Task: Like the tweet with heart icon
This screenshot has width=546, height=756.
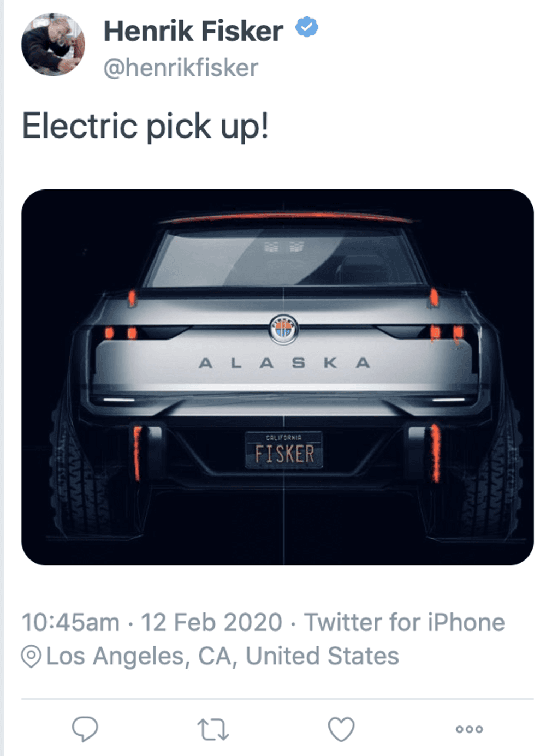Action: pyautogui.click(x=341, y=729)
